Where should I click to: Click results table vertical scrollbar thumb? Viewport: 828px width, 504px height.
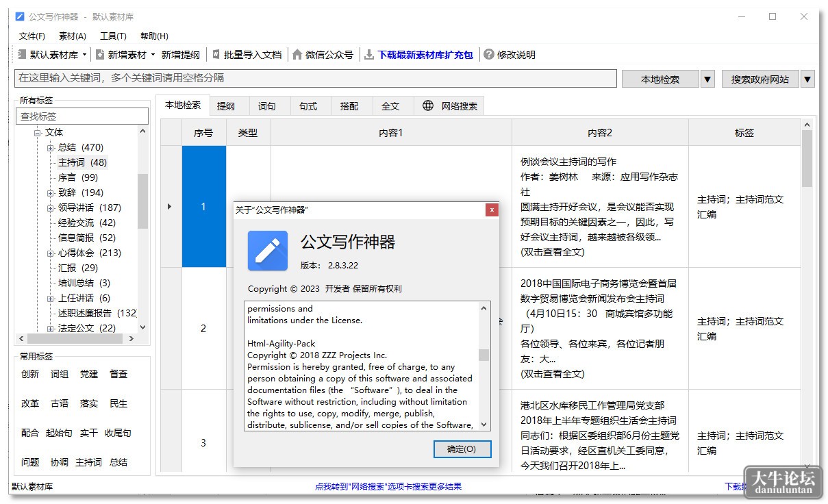click(807, 159)
